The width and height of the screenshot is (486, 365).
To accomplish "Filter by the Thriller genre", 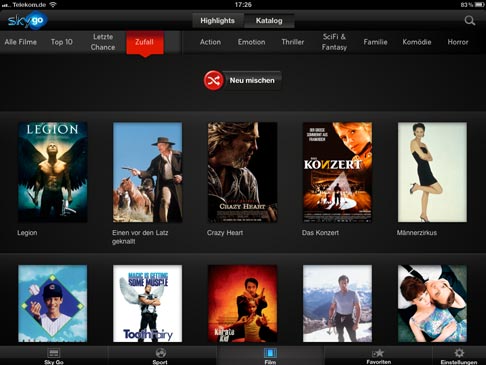I will (293, 42).
